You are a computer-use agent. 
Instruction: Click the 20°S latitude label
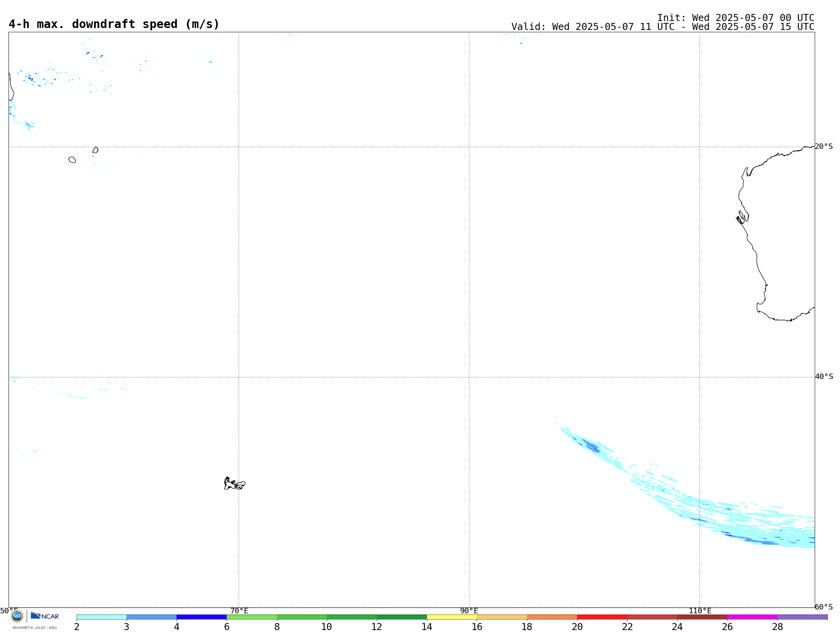coord(824,147)
